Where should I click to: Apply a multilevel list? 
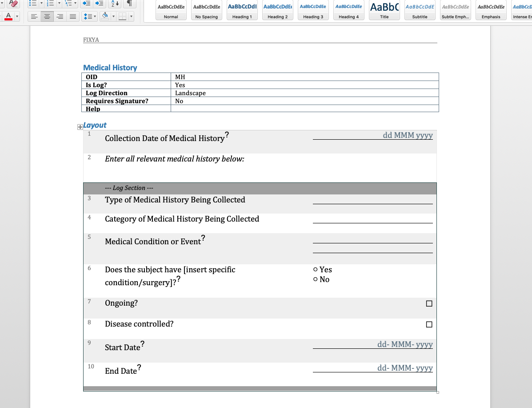[68, 4]
